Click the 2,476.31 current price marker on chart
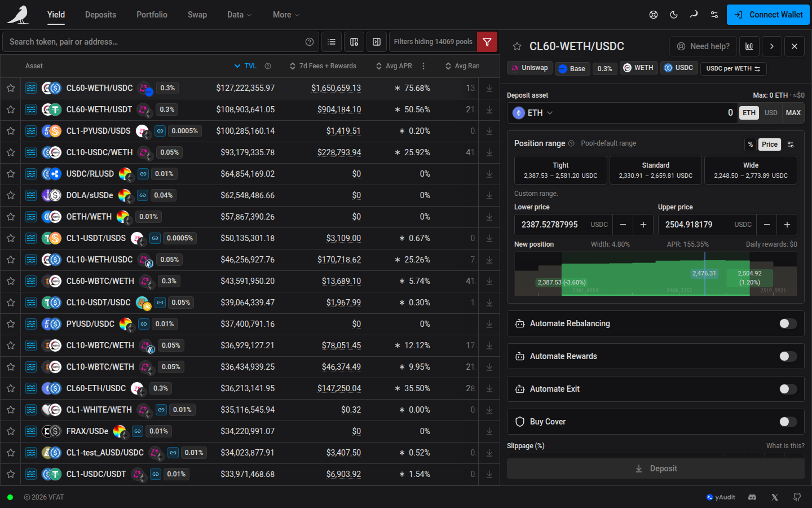Screen dimensions: 812x508 704,273
